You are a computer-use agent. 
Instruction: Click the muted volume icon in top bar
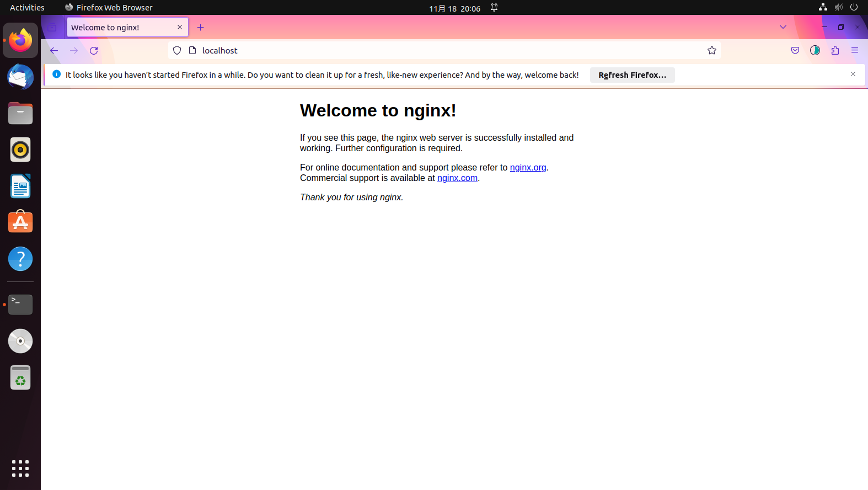tap(838, 7)
